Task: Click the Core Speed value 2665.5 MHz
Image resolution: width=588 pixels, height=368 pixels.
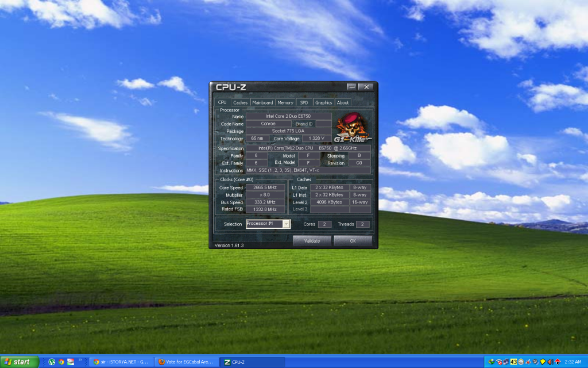Action: [x=265, y=187]
